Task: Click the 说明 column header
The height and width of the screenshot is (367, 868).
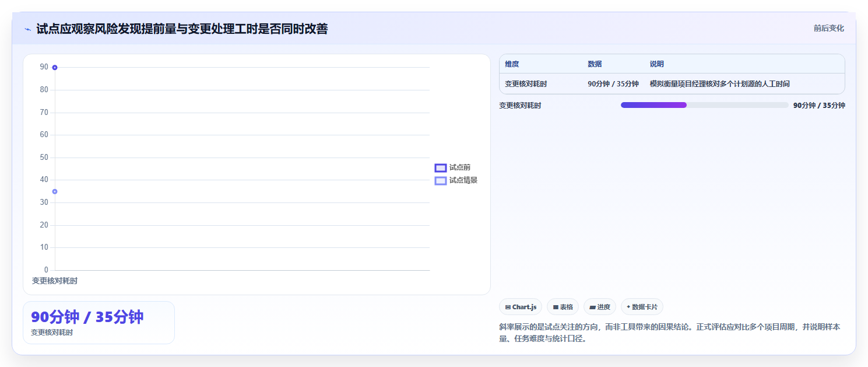Action: pyautogui.click(x=657, y=64)
